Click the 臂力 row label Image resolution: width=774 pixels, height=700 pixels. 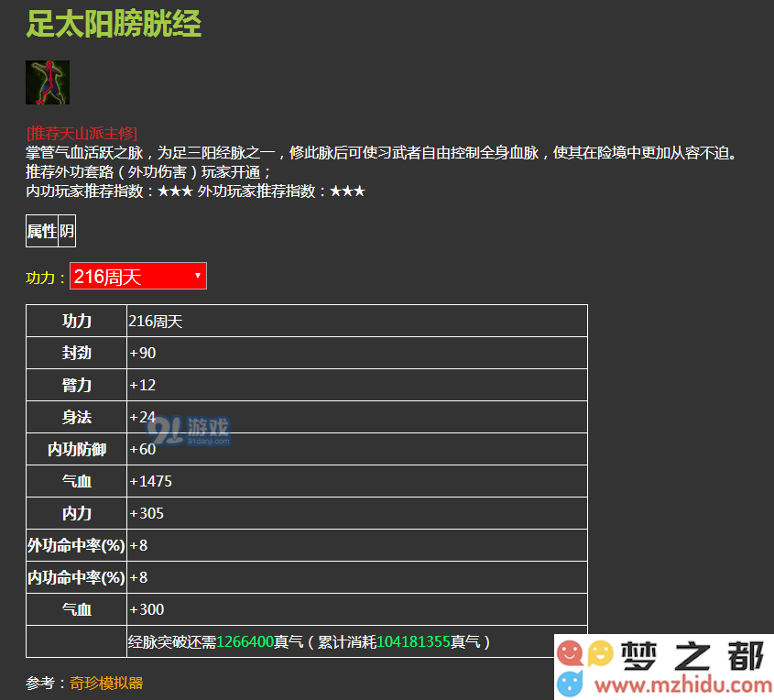77,385
